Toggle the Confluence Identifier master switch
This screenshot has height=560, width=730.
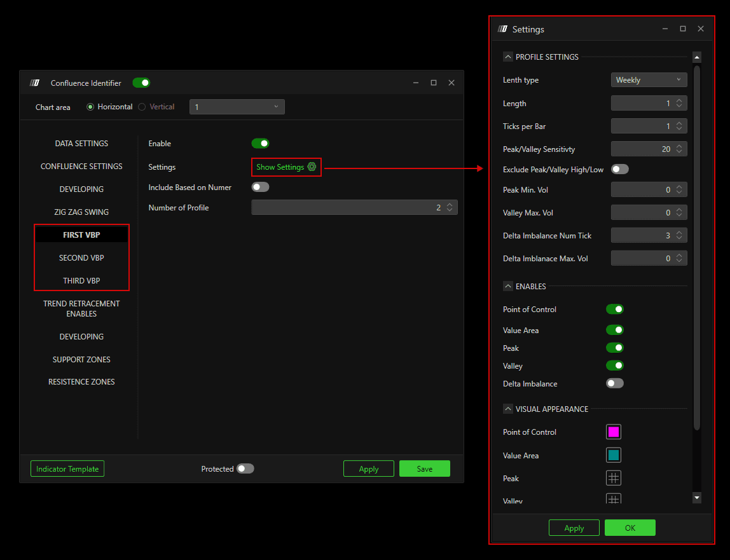click(x=141, y=83)
